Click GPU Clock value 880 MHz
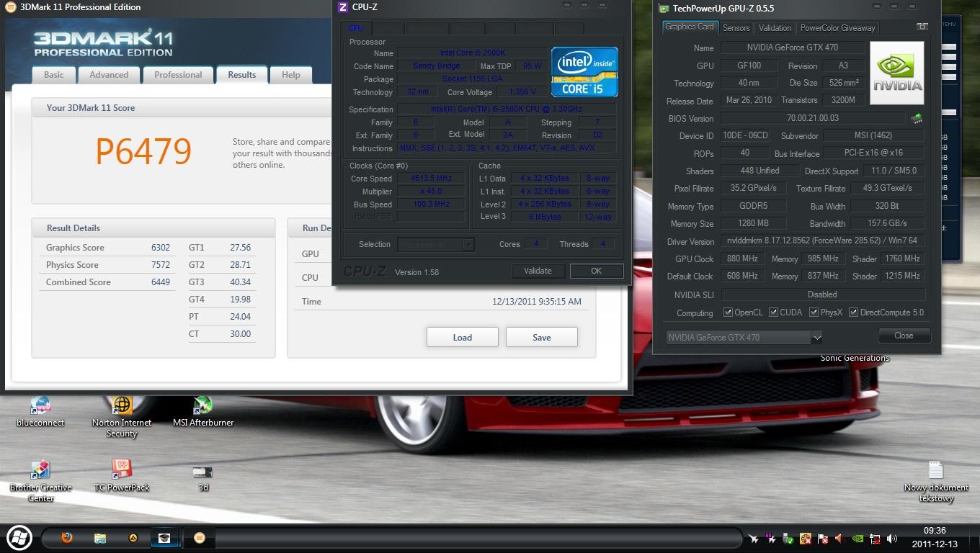This screenshot has width=980, height=553. pos(741,258)
